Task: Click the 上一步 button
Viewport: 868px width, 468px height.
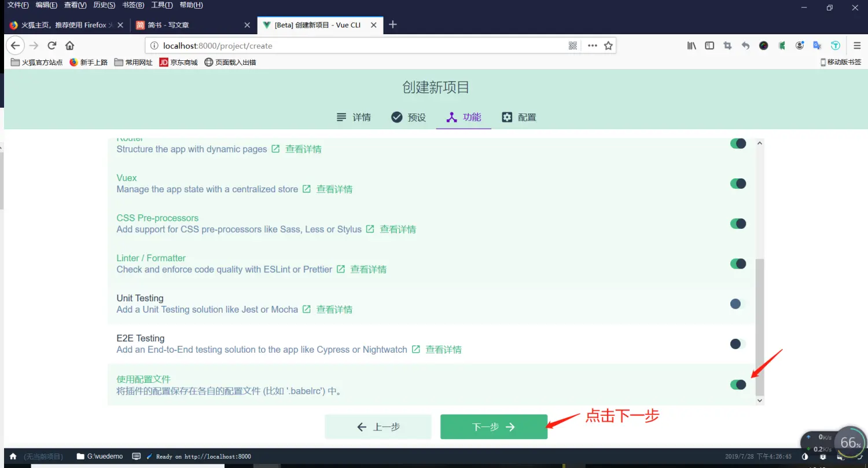Action: [x=378, y=427]
